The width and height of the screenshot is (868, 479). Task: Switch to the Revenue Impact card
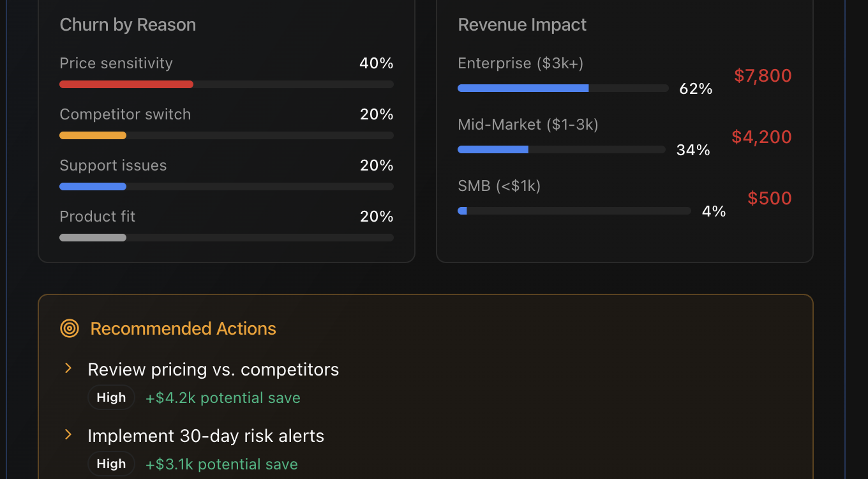[x=522, y=24]
